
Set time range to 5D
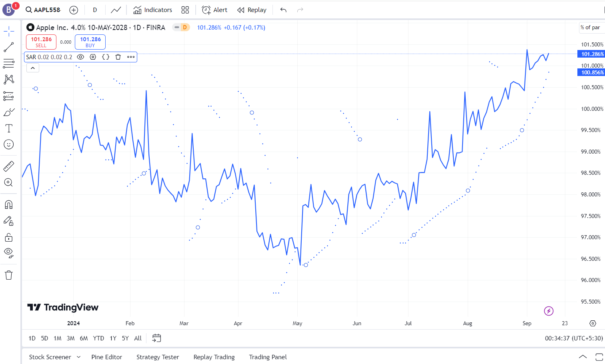(44, 338)
